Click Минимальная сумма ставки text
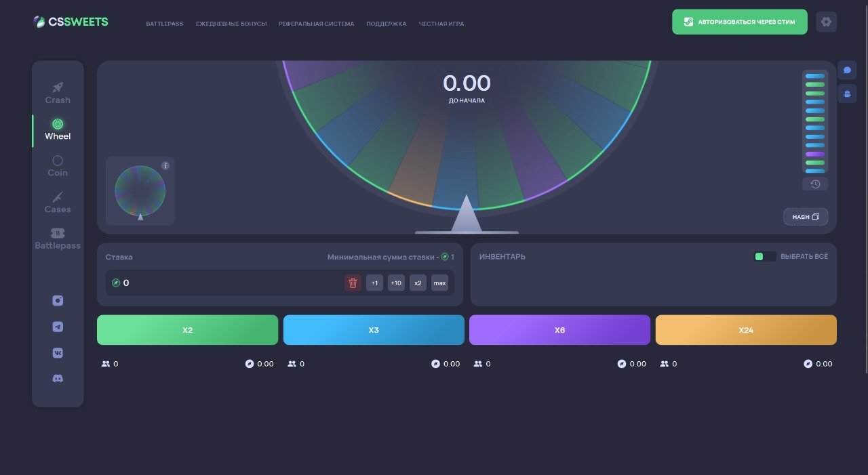The height and width of the screenshot is (475, 868). [391, 257]
